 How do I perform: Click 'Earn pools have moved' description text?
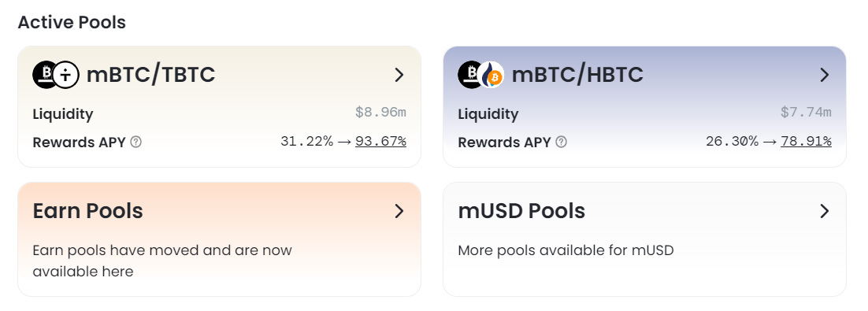162,261
